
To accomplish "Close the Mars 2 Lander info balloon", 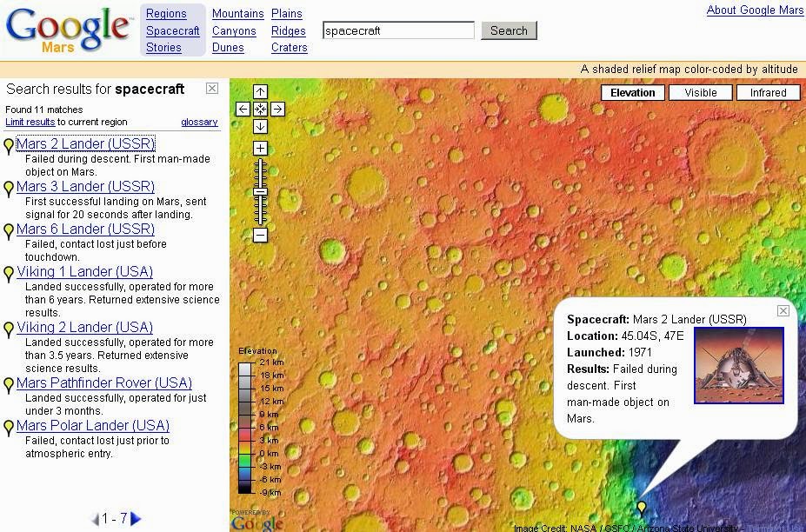I will point(783,310).
